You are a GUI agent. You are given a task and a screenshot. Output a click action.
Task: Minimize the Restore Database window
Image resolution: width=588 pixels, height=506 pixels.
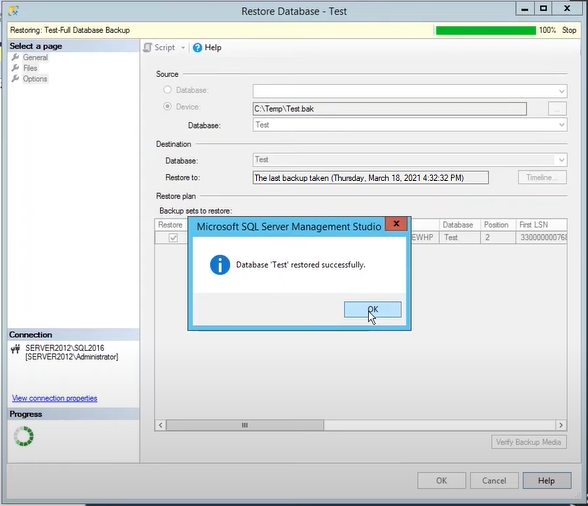[x=525, y=9]
